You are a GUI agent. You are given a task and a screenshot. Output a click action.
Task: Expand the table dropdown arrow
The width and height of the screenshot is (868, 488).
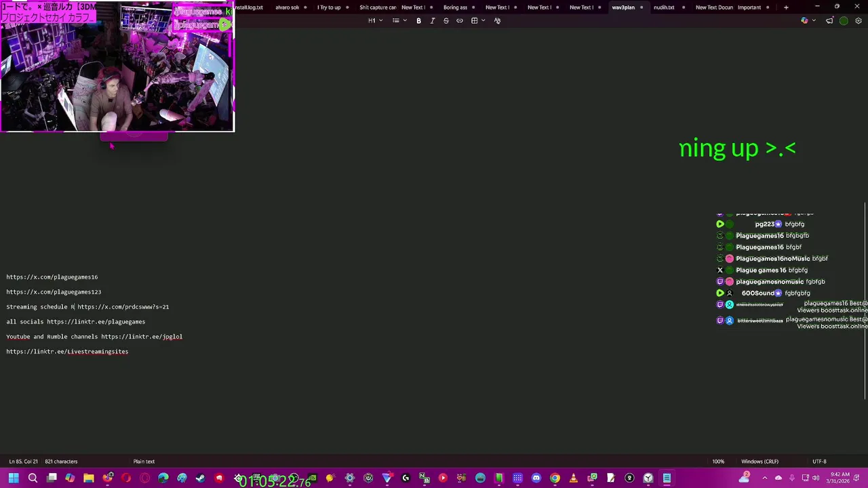click(483, 20)
